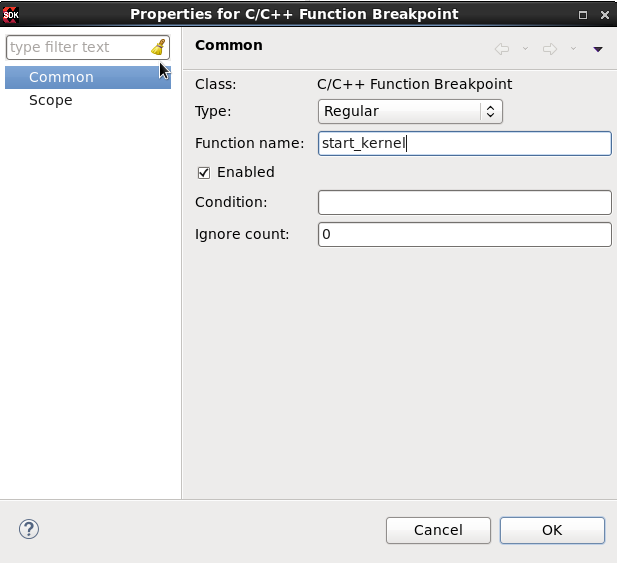Open the Type dropdown set to Regular

(x=410, y=111)
